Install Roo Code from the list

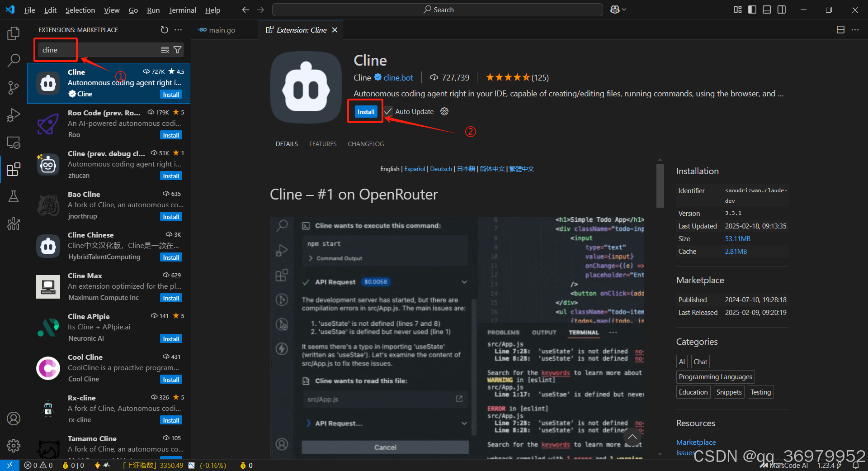click(x=171, y=135)
